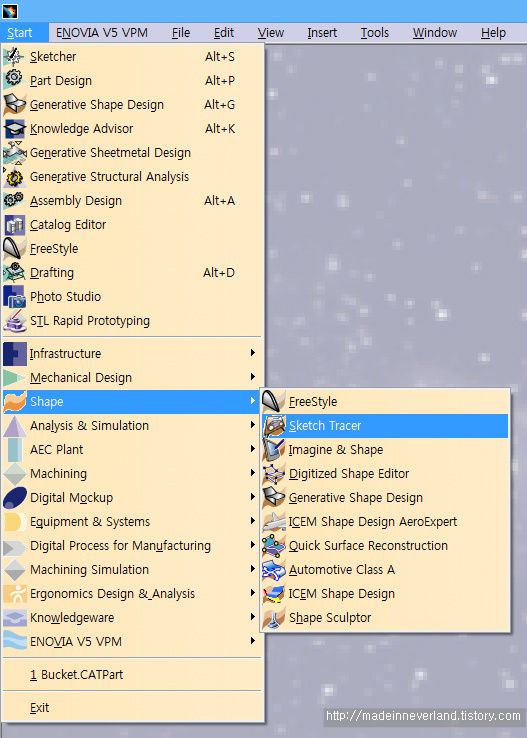
Task: Click the Digital Mockup ellipse icon
Action: [15, 498]
